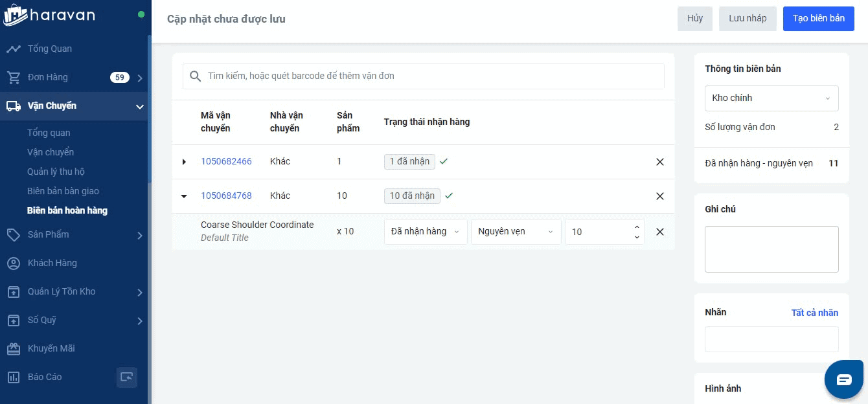The image size is (868, 404).
Task: Collapse shipment row 1050684768
Action: pos(184,196)
